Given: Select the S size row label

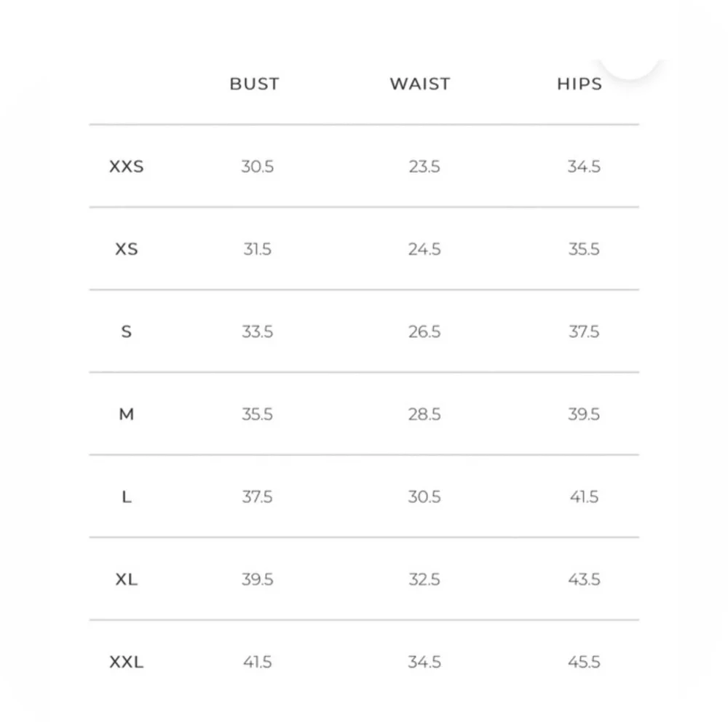Looking at the screenshot, I should 126,331.
